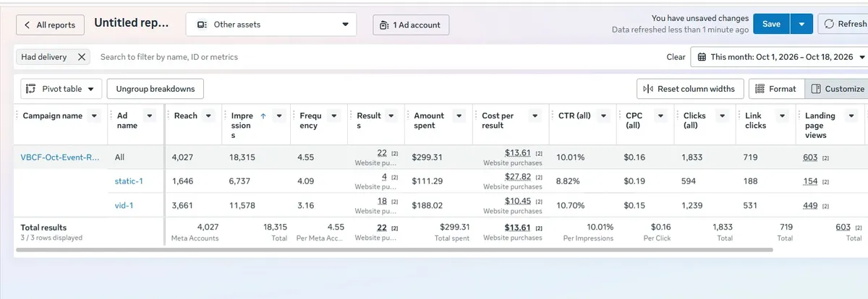
Task: Open Amount spent column menu arrow
Action: (x=460, y=116)
